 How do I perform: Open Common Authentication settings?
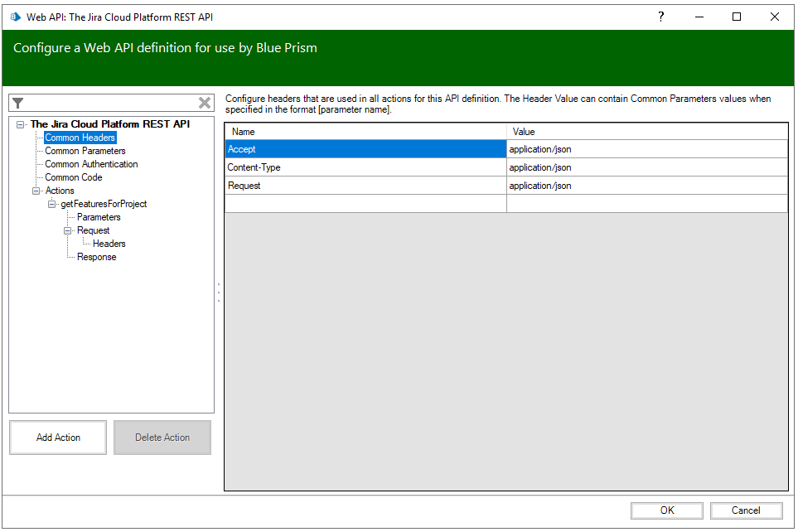91,164
